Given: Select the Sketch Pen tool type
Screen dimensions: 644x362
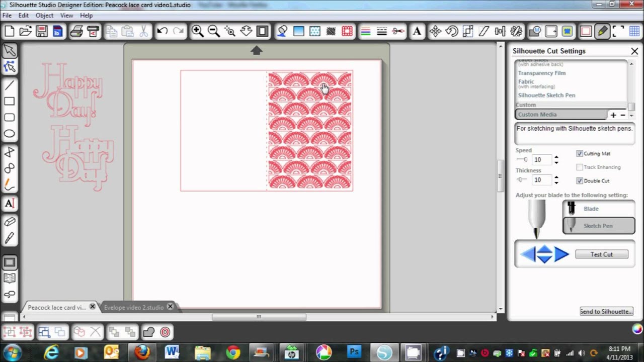Looking at the screenshot, I should [x=599, y=226].
